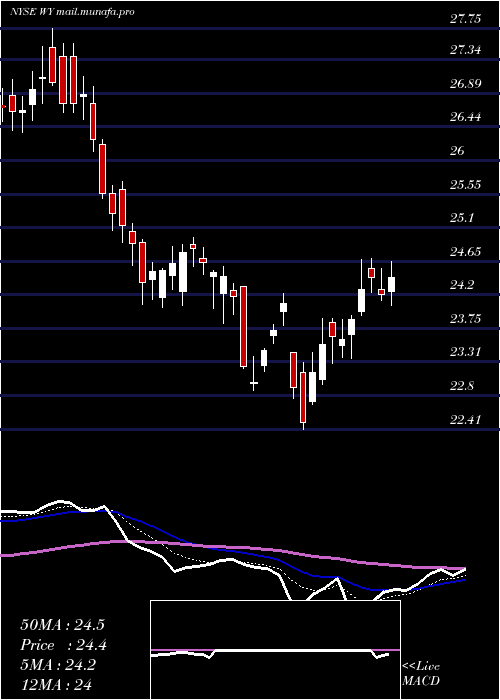The image size is (500, 700).
Task: Click the 22.41 price axis label
Action: (466, 420)
